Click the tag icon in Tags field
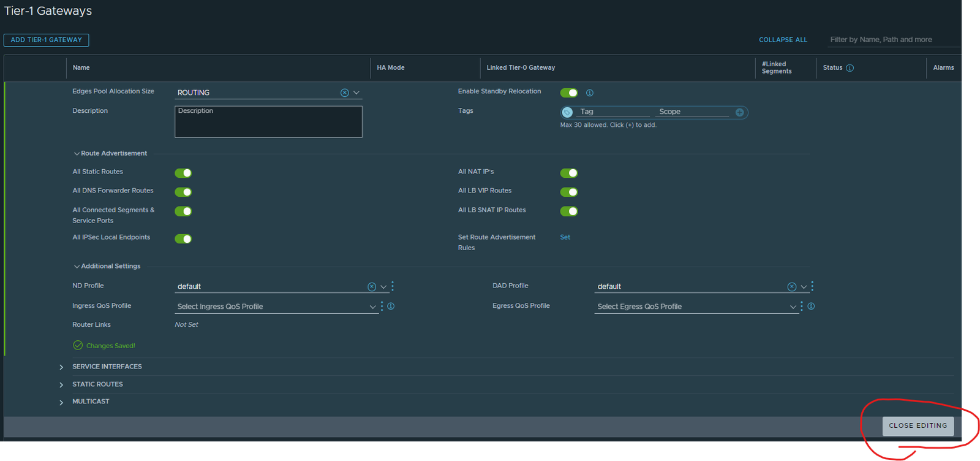The width and height of the screenshot is (980, 461). click(x=567, y=112)
